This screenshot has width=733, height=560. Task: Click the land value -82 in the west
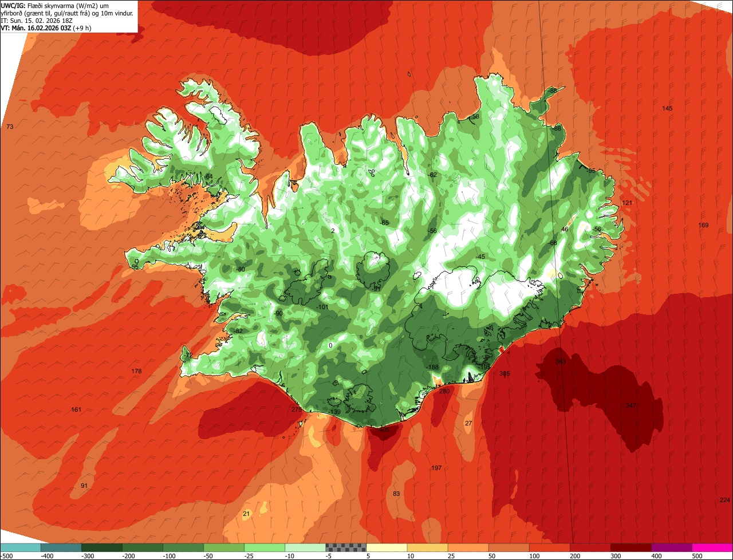[239, 332]
